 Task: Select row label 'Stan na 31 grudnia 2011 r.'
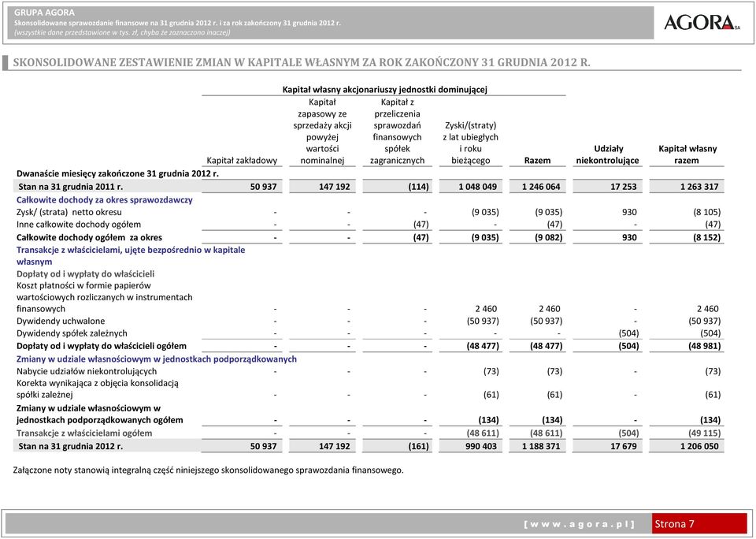70,187
